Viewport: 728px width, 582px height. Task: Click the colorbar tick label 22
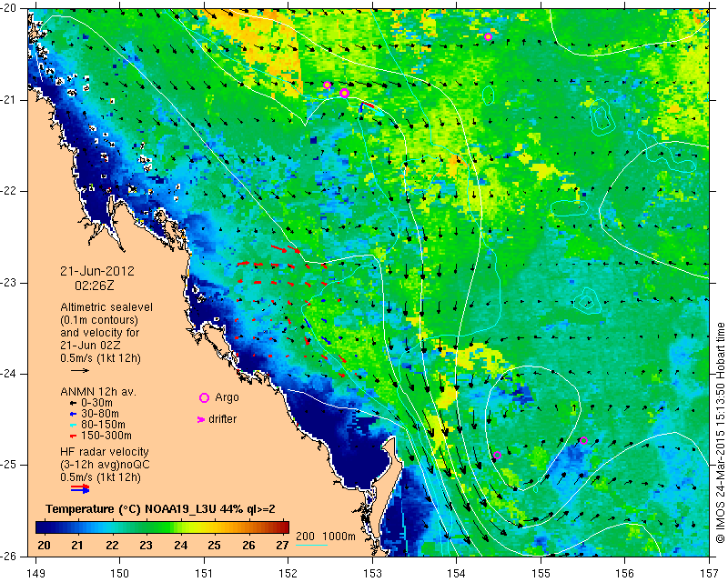(x=111, y=545)
